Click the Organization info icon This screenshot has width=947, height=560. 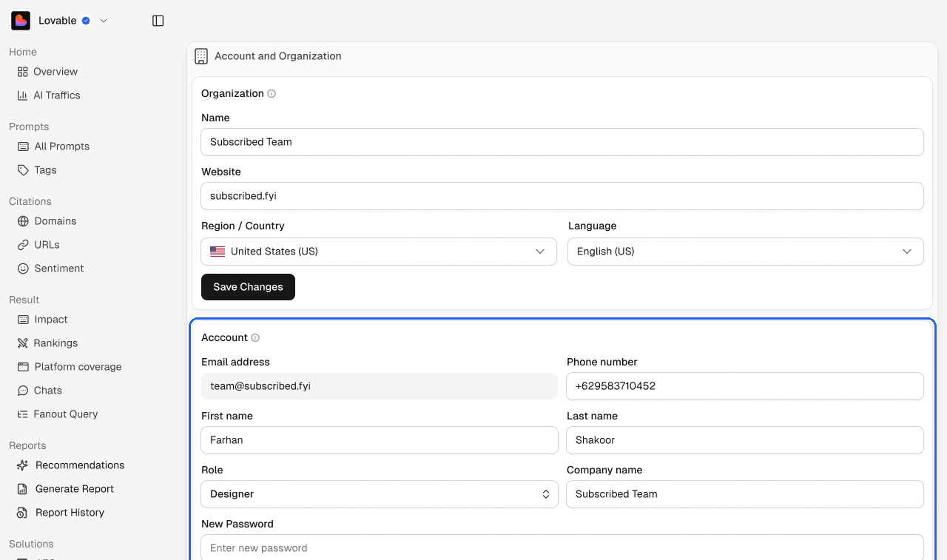[x=272, y=94]
